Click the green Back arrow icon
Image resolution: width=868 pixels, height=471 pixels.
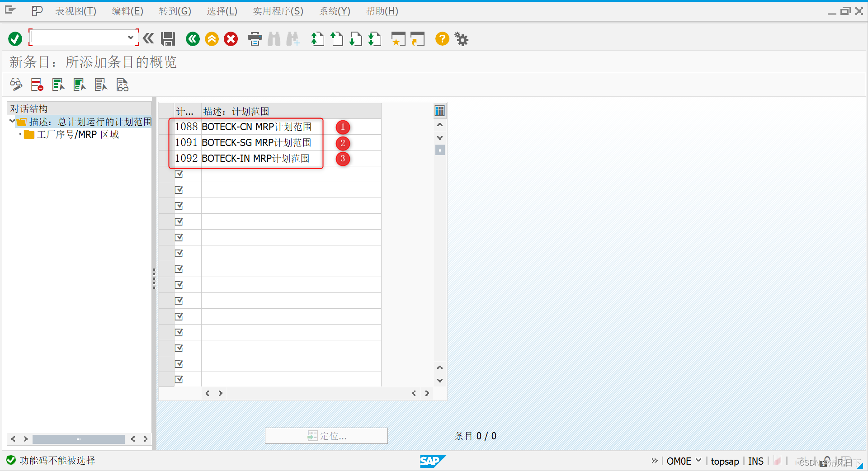193,39
